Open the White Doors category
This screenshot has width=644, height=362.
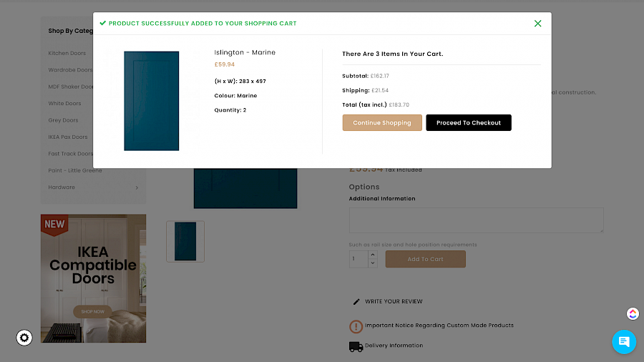click(64, 104)
